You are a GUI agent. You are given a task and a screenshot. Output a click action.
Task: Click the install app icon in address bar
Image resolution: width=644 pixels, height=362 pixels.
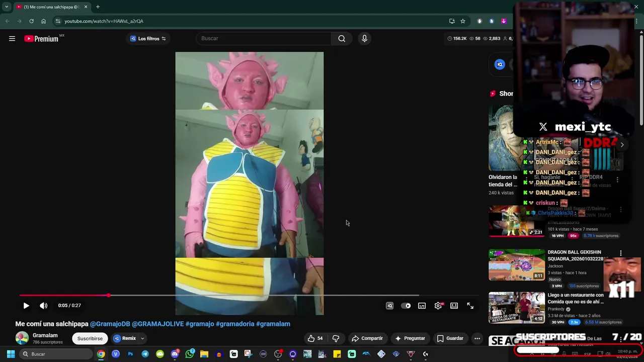[452, 21]
